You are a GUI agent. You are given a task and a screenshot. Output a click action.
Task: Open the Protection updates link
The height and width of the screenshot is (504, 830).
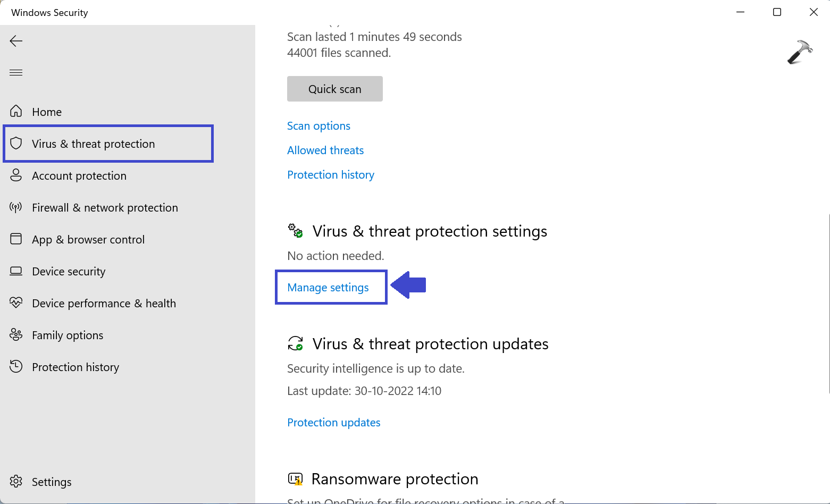(x=334, y=423)
